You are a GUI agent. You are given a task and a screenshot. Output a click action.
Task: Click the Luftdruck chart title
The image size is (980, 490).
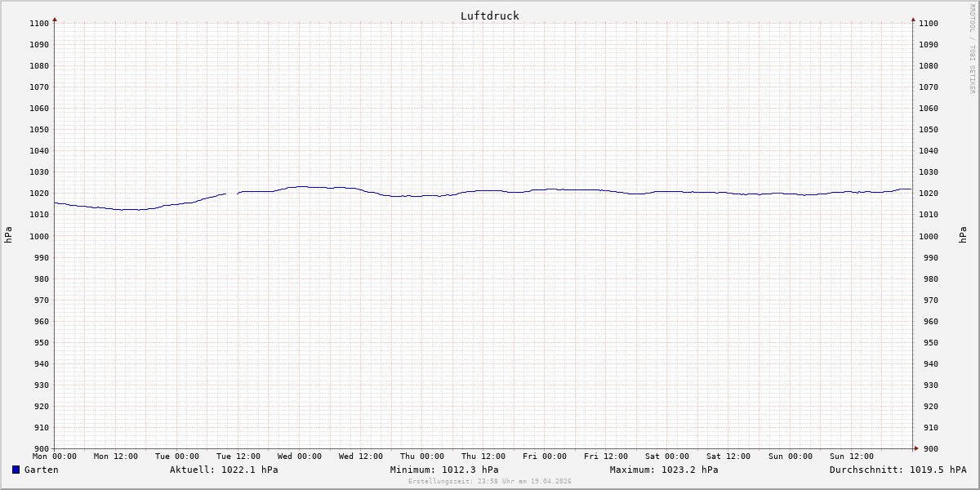(x=489, y=16)
